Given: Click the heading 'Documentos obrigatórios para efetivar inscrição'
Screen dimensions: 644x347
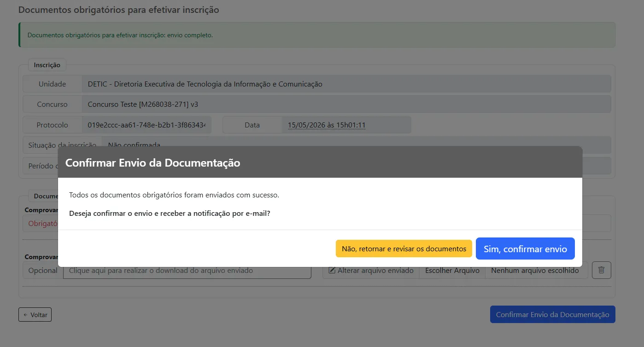Looking at the screenshot, I should tap(118, 10).
